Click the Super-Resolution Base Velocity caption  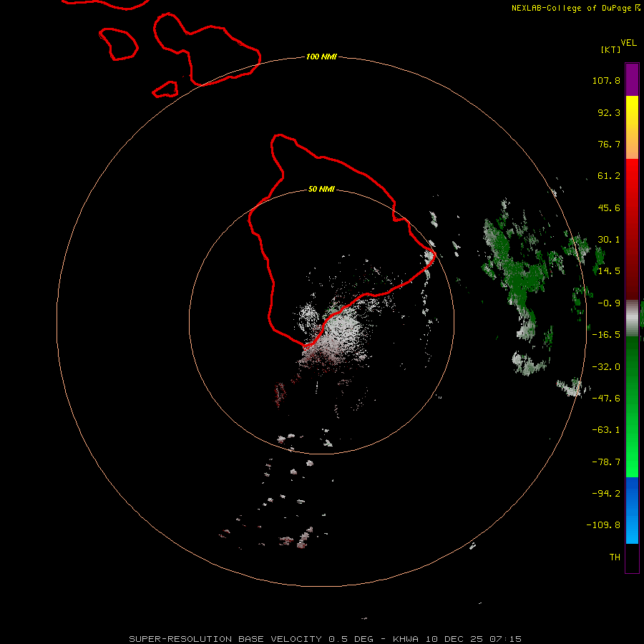[326, 639]
